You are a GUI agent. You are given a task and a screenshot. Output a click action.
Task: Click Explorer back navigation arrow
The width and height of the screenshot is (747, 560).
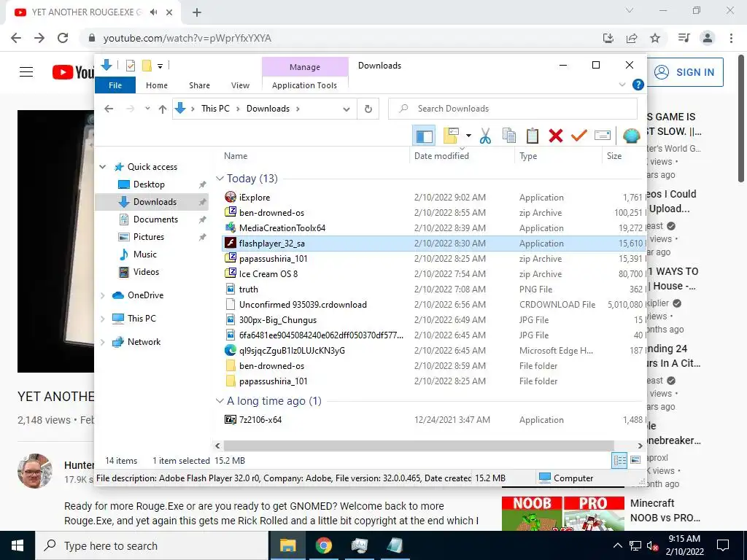coord(109,109)
